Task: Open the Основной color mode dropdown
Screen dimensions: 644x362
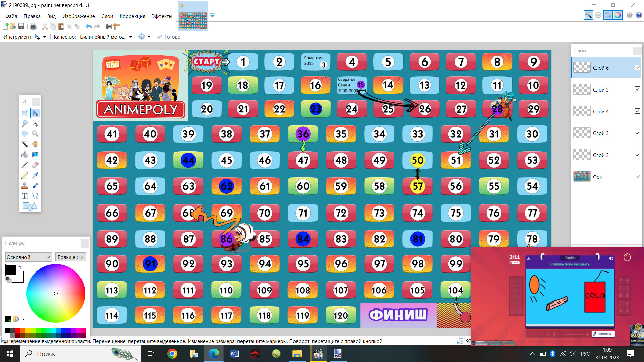Action: pyautogui.click(x=28, y=257)
